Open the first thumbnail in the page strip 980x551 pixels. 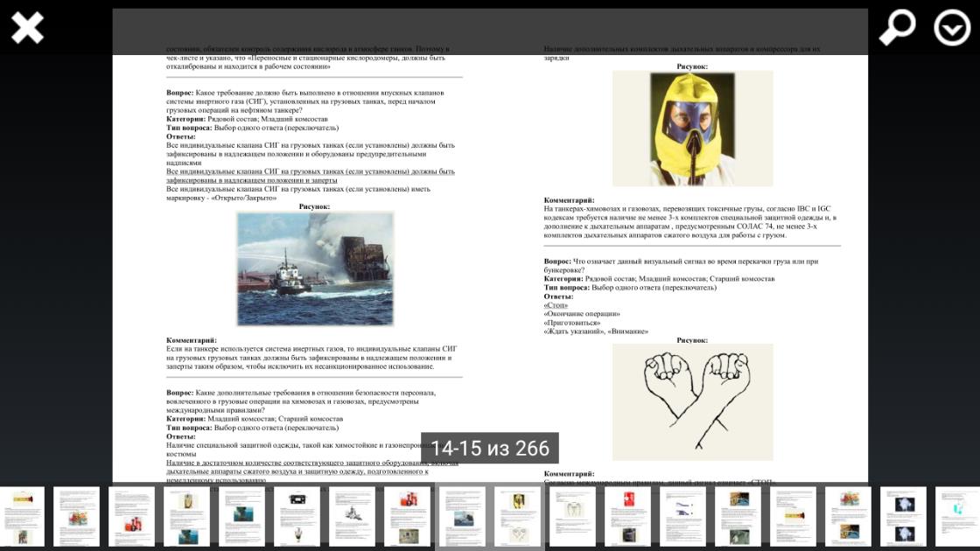[x=22, y=517]
